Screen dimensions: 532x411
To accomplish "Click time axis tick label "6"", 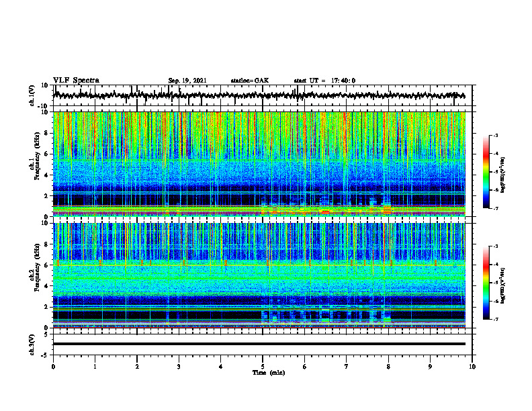I will [305, 367].
